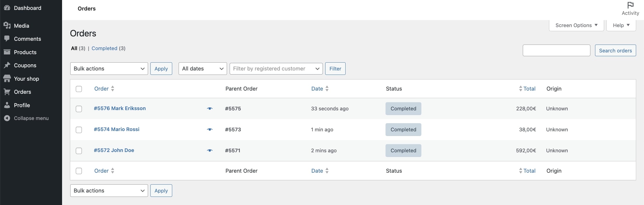Click the Activity flag icon

tap(630, 5)
